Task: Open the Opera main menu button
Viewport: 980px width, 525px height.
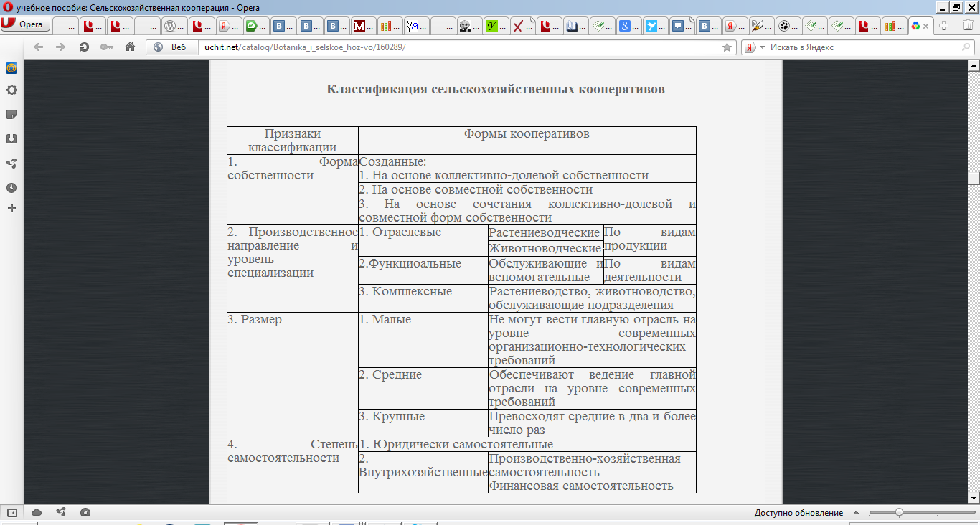Action: click(x=24, y=24)
